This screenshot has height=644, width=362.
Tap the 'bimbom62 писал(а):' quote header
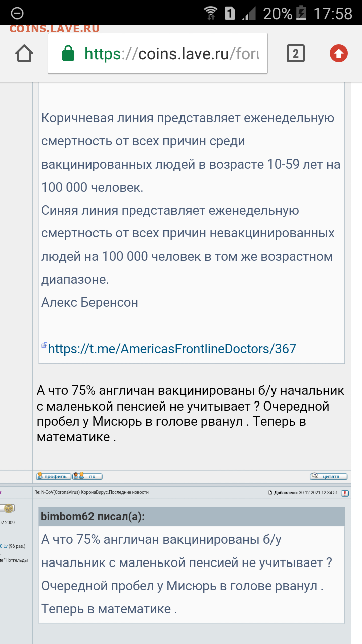point(192,517)
